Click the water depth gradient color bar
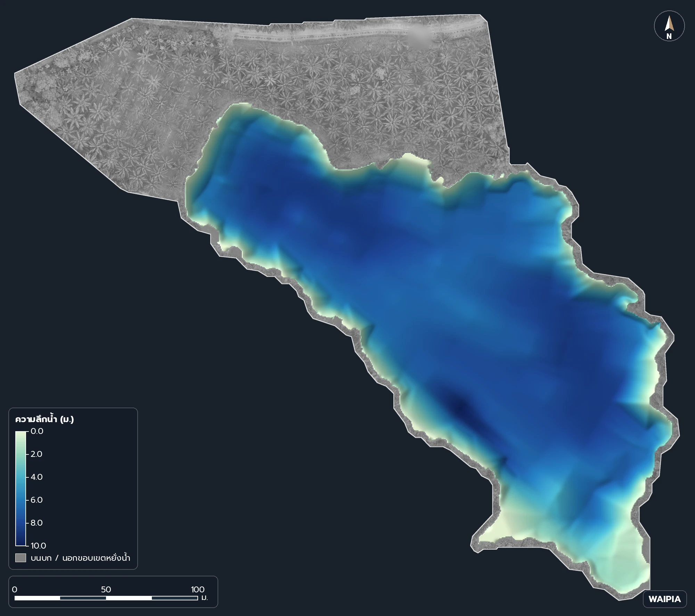 (x=21, y=488)
